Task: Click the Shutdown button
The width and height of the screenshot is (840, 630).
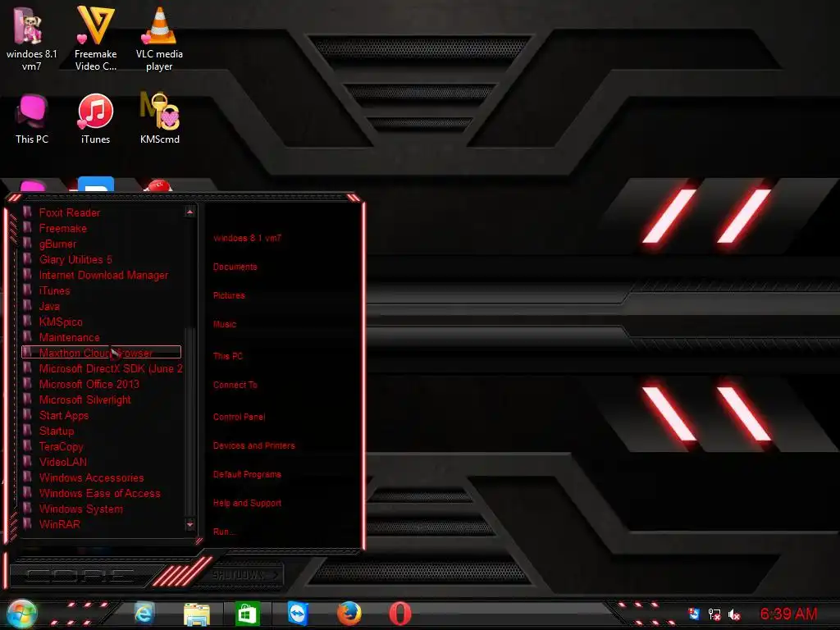Action: pyautogui.click(x=245, y=575)
